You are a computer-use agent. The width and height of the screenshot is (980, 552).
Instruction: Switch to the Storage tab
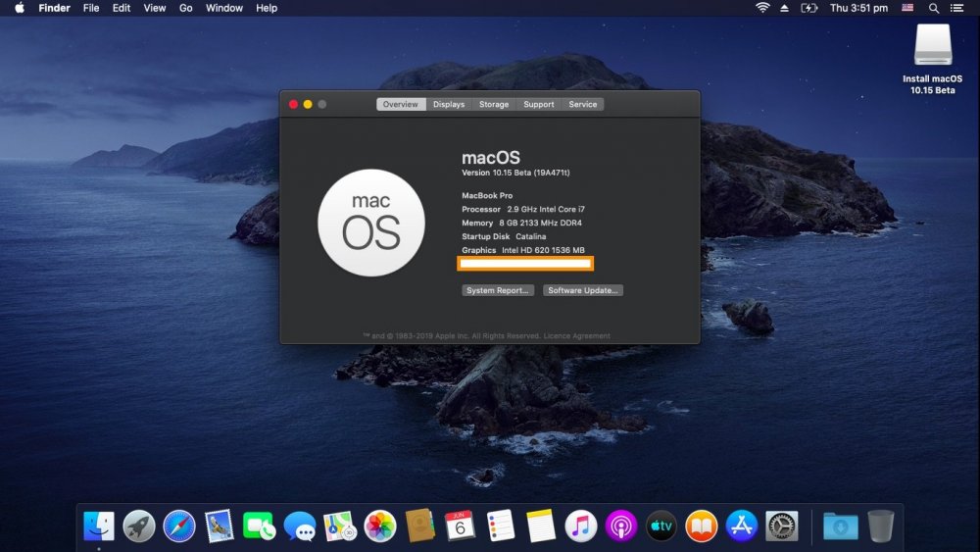click(x=494, y=104)
